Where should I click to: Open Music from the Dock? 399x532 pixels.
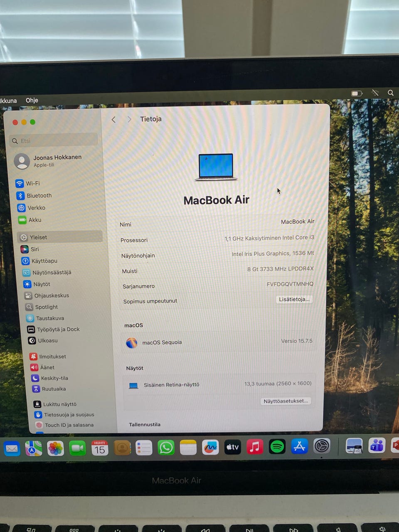pos(255,447)
